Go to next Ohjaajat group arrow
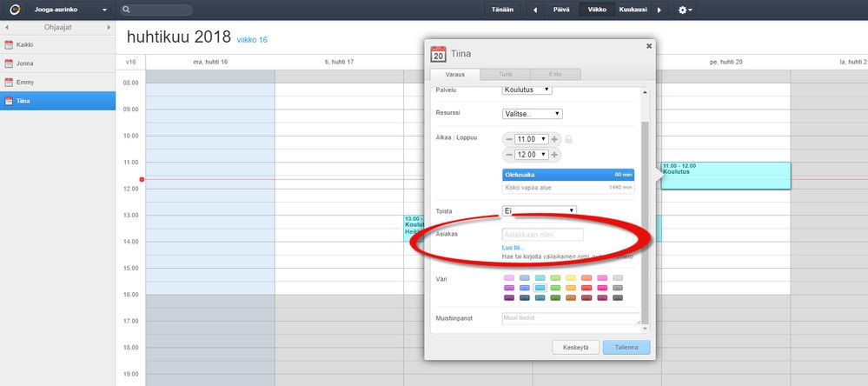The image size is (868, 386). point(109,27)
